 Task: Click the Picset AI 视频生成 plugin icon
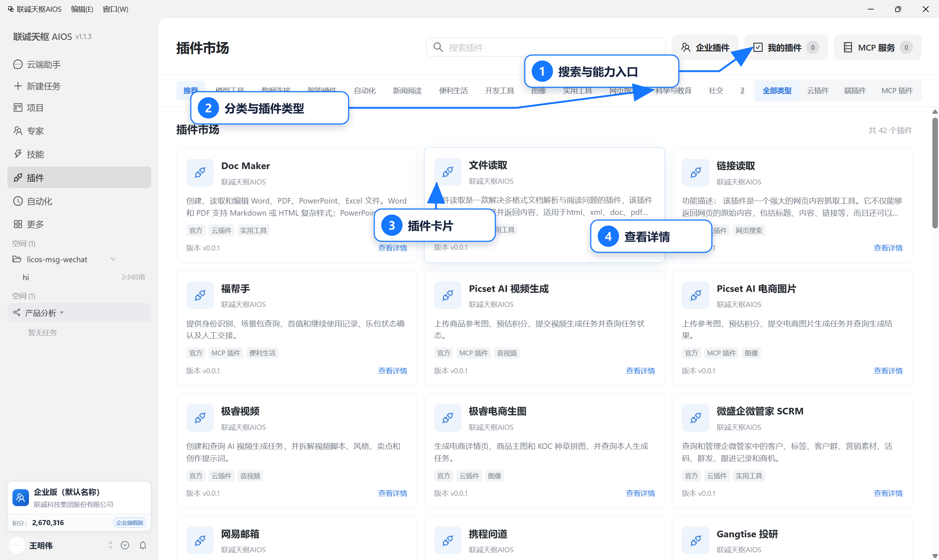[x=448, y=295]
